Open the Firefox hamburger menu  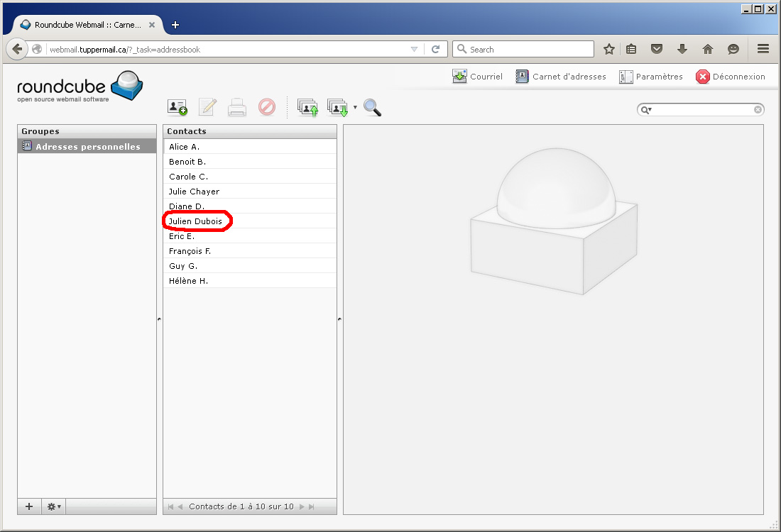[763, 49]
